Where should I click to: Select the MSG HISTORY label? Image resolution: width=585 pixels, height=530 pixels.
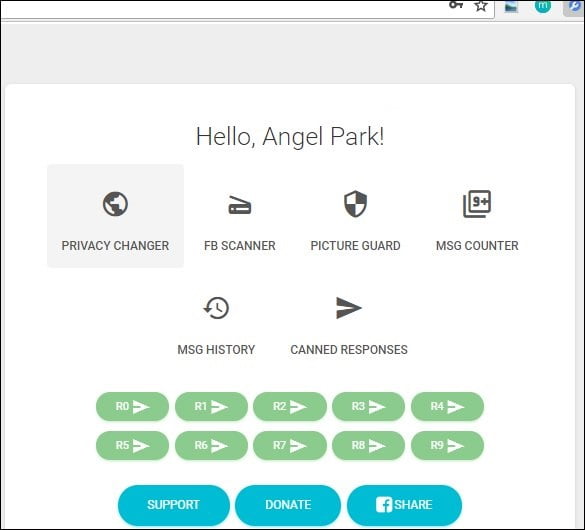tap(216, 349)
